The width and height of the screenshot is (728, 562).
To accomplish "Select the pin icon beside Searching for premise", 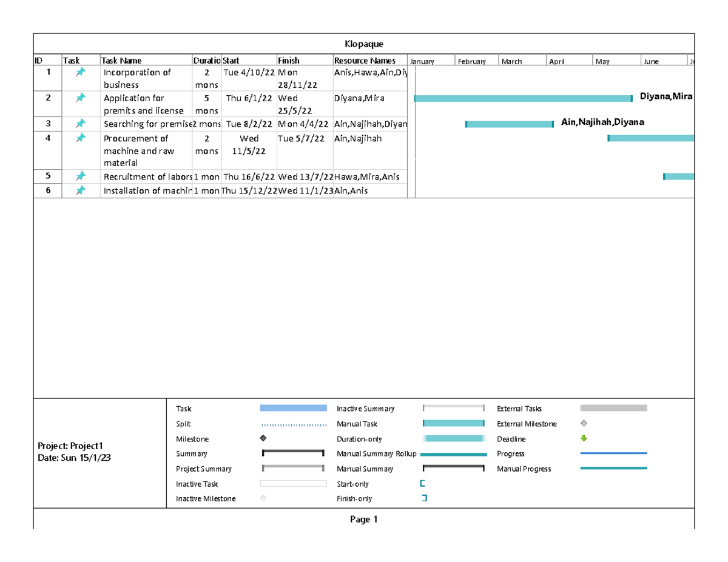I will pos(79,124).
